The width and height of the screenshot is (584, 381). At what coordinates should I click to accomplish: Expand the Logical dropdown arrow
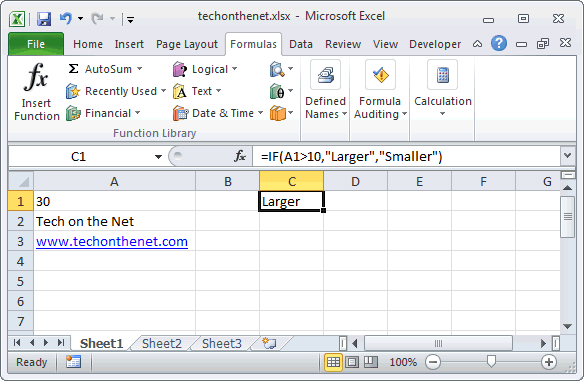(x=235, y=69)
